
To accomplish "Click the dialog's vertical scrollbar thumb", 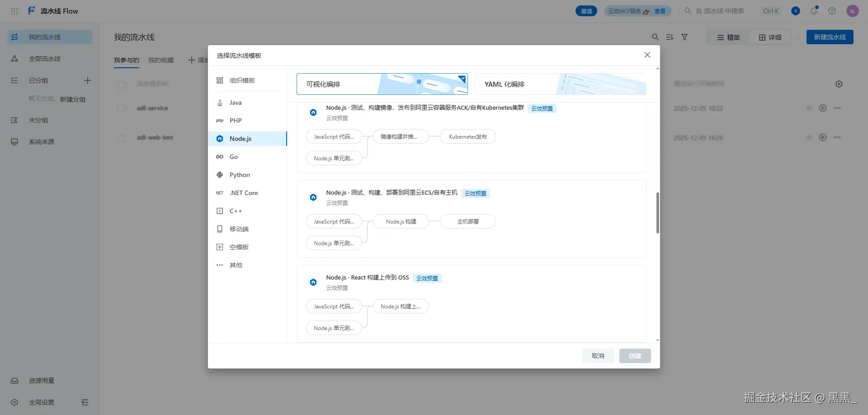I will coord(658,213).
